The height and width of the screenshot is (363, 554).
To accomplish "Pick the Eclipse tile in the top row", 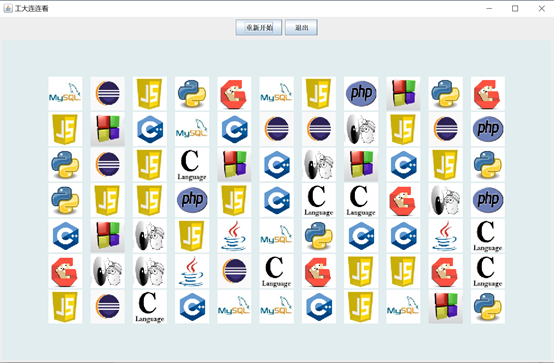I will point(107,94).
